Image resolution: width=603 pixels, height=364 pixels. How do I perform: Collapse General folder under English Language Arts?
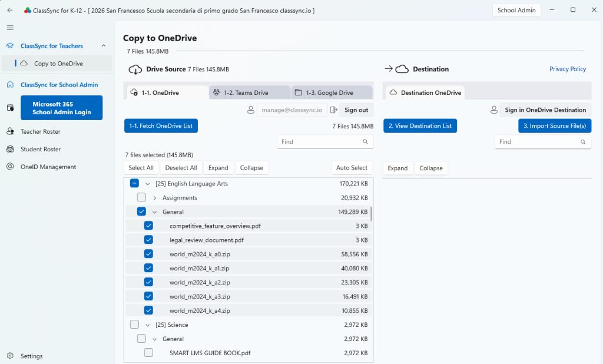click(155, 212)
